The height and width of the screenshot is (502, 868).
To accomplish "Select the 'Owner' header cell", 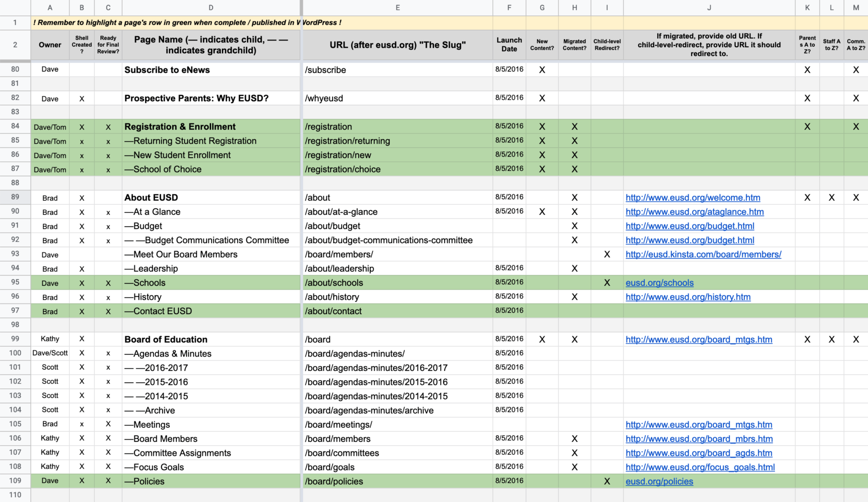I will click(x=50, y=45).
